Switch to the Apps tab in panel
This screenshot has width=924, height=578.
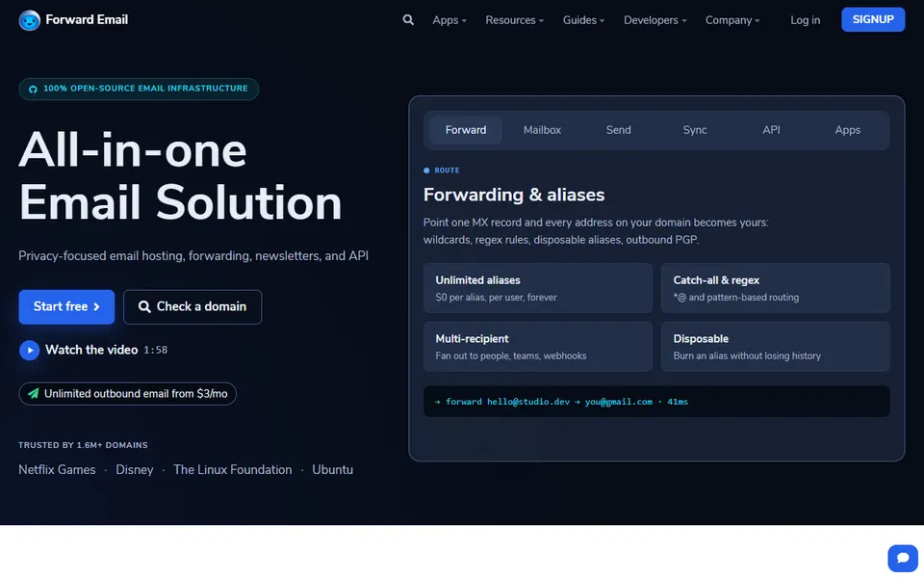847,130
